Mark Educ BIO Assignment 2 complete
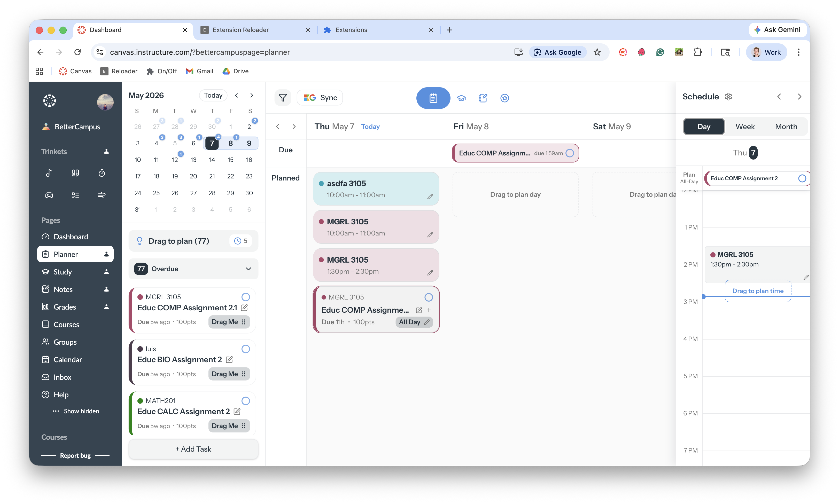839x504 pixels. tap(246, 349)
